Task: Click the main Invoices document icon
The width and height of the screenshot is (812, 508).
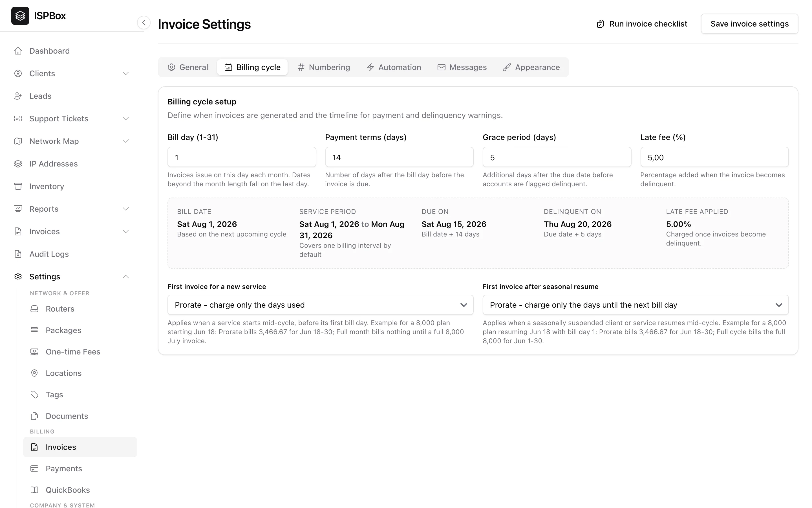Action: pyautogui.click(x=18, y=231)
